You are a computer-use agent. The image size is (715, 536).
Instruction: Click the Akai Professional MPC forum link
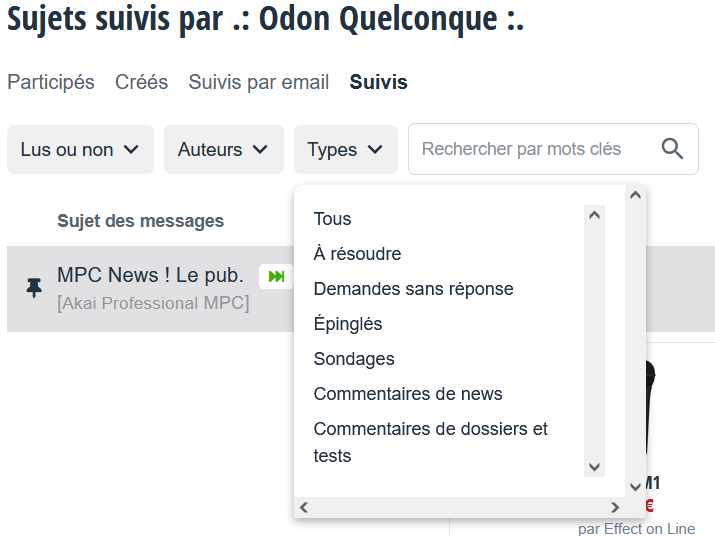(153, 303)
